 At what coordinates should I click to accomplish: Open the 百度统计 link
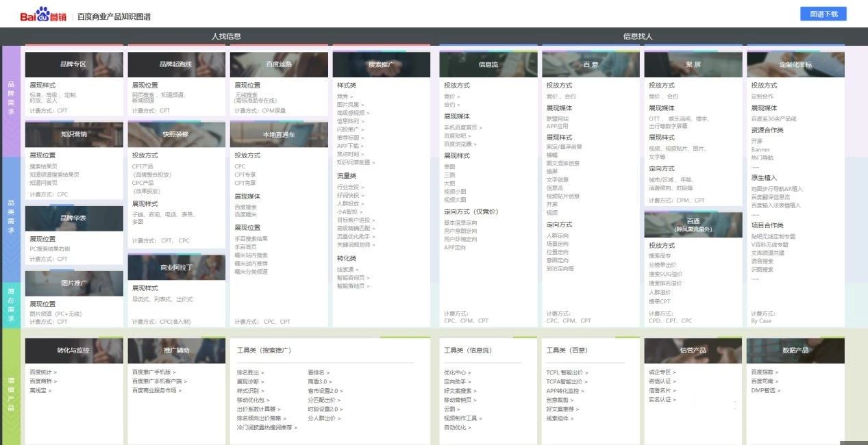[43, 372]
